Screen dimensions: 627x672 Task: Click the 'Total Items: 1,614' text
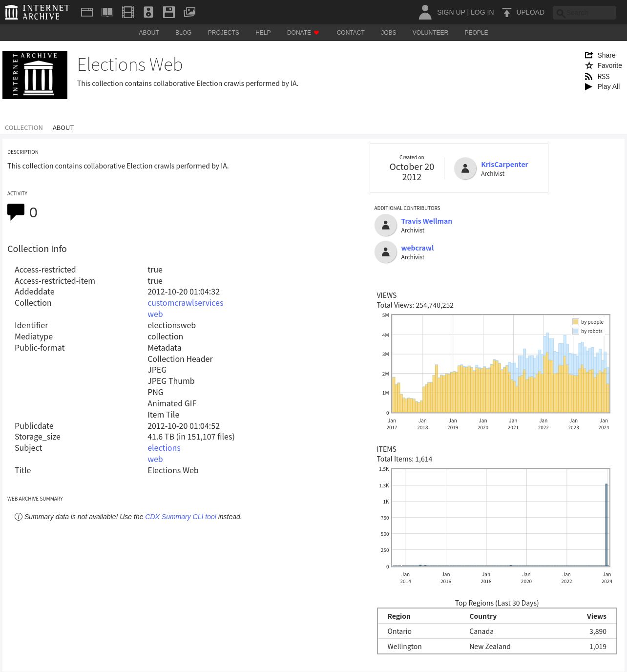pyautogui.click(x=404, y=459)
